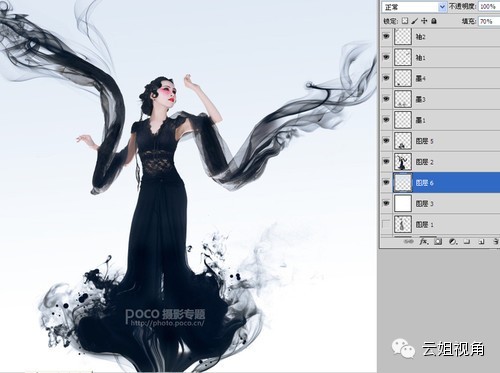500x373 pixels.
Task: Select the 图层 3 layer
Action: coord(440,204)
